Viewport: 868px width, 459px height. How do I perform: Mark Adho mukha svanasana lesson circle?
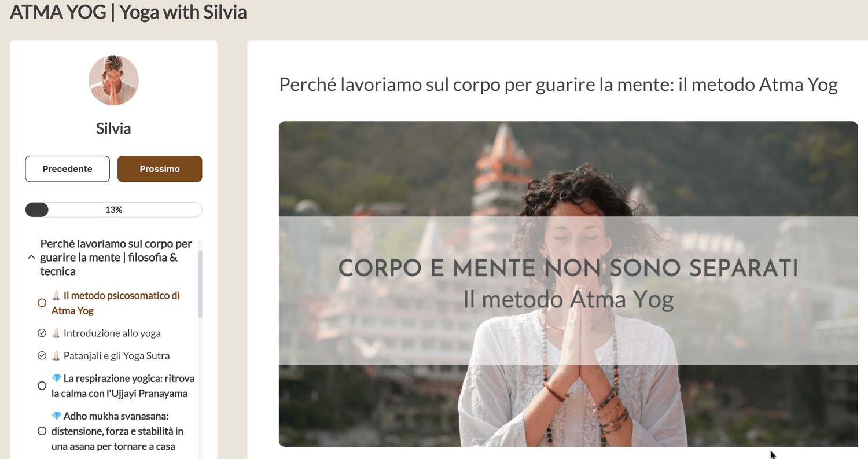coord(42,431)
